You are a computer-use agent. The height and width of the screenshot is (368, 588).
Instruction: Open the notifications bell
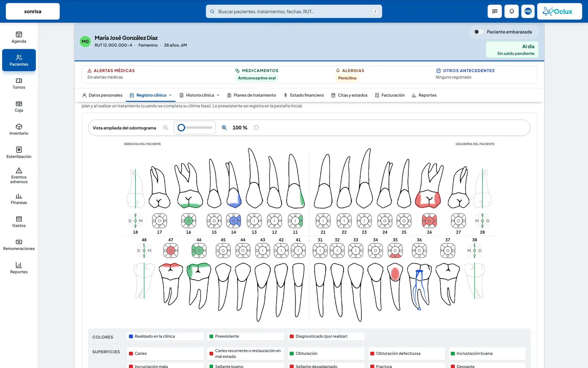pos(512,11)
